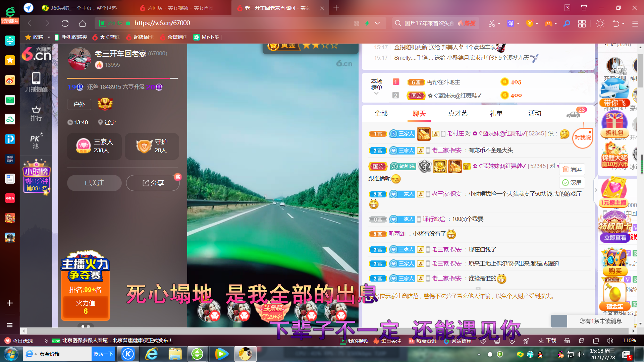This screenshot has height=362, width=644.
Task: Switch to the 礼单 tab
Action: (496, 114)
